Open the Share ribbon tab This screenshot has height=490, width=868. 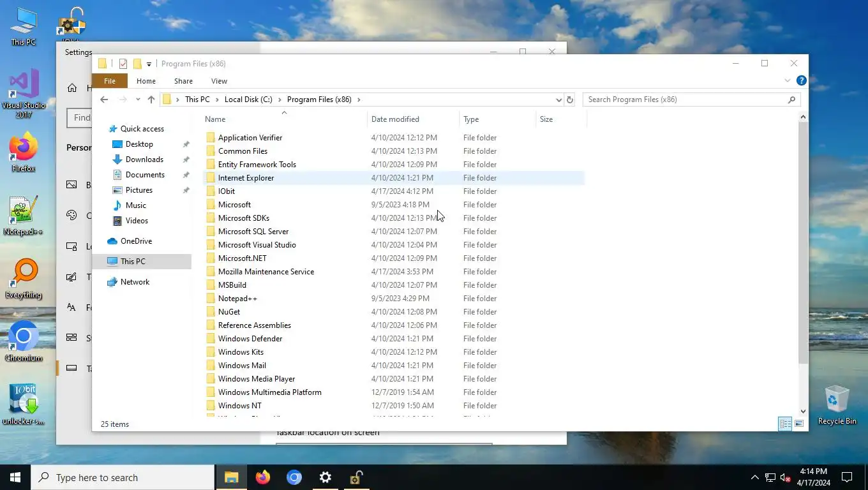click(x=183, y=81)
